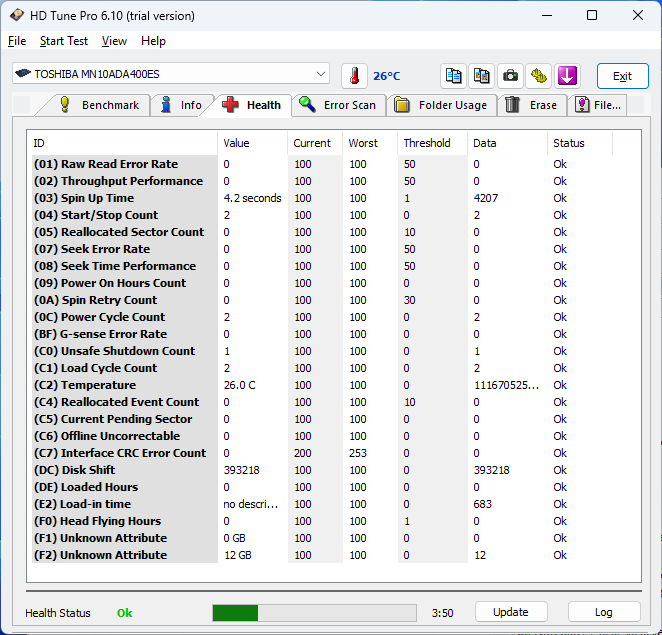Click the copy text to clipboard icon
662x635 pixels.
tap(454, 76)
